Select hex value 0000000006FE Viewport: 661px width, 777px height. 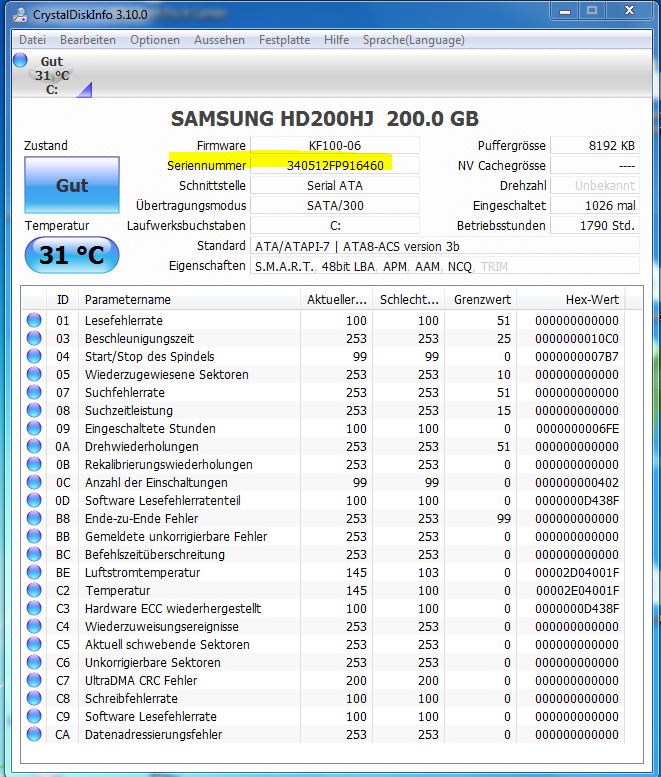(x=577, y=428)
